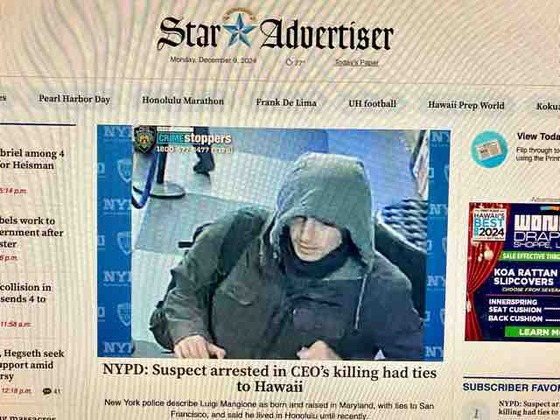The width and height of the screenshot is (560, 420).
Task: Open the collision sends 4 sidebar story
Action: coord(26,293)
